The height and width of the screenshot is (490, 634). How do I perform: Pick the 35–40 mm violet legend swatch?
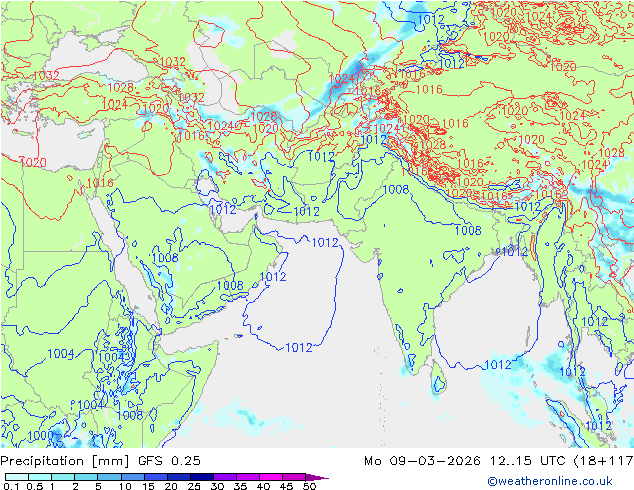(x=247, y=477)
